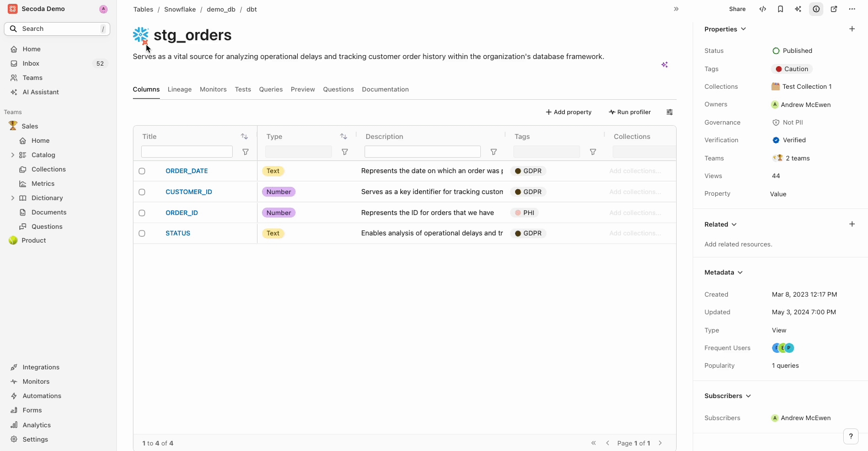Open the embed code icon
This screenshot has width=868, height=451.
pyautogui.click(x=763, y=9)
